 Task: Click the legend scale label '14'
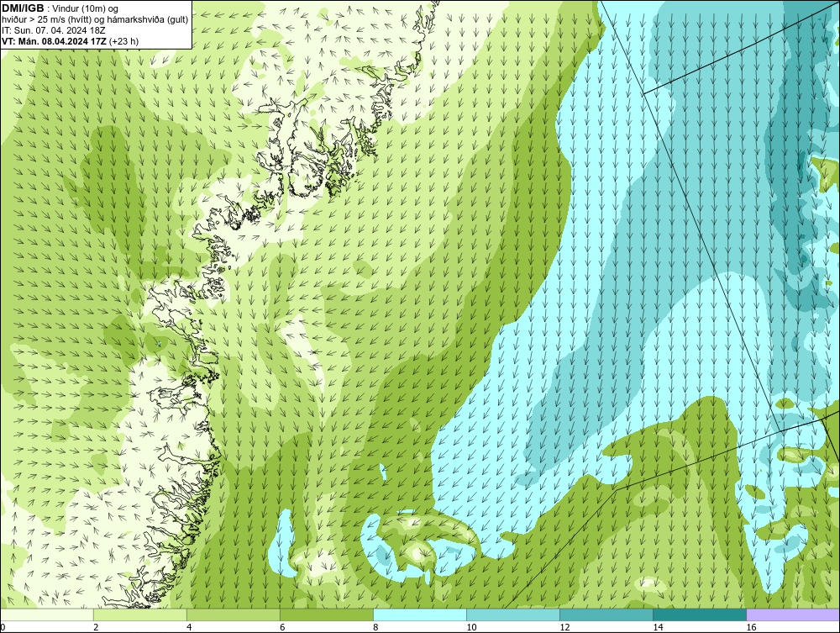(658, 628)
